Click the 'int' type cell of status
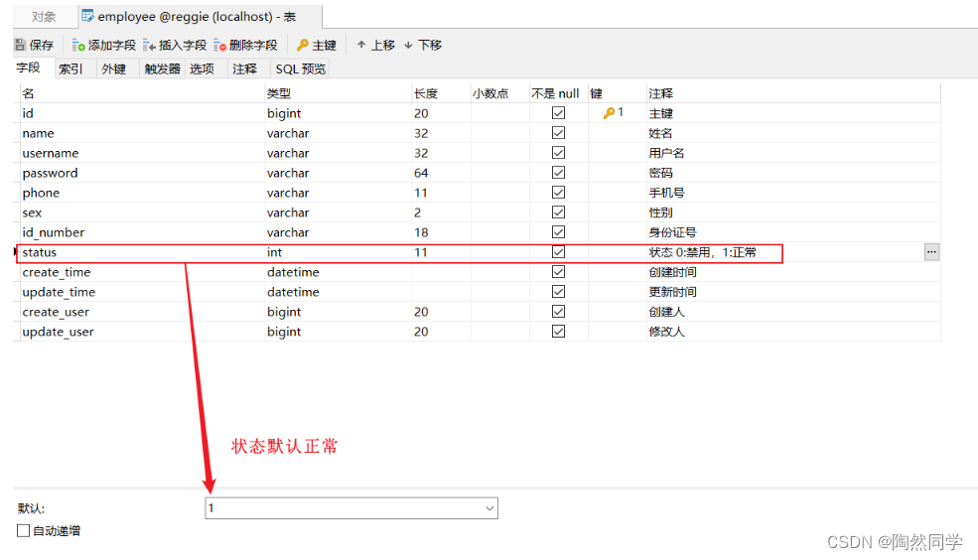This screenshot has height=560, width=978. pos(338,252)
